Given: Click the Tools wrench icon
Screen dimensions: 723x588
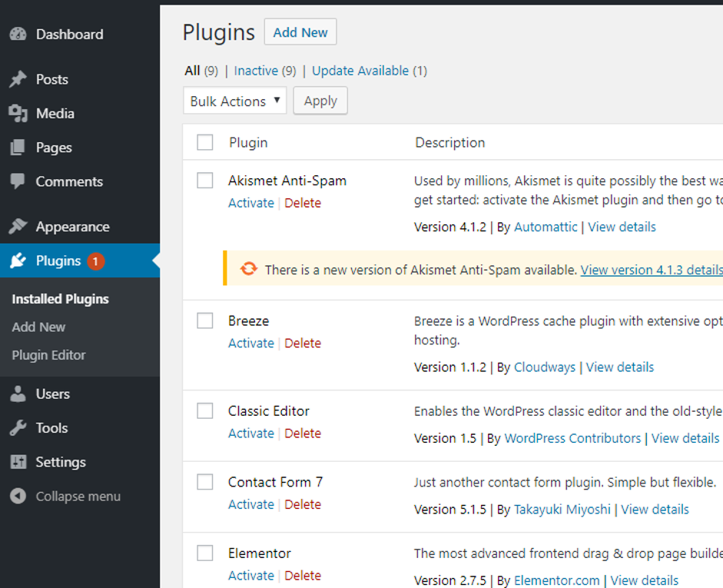Looking at the screenshot, I should coord(18,428).
